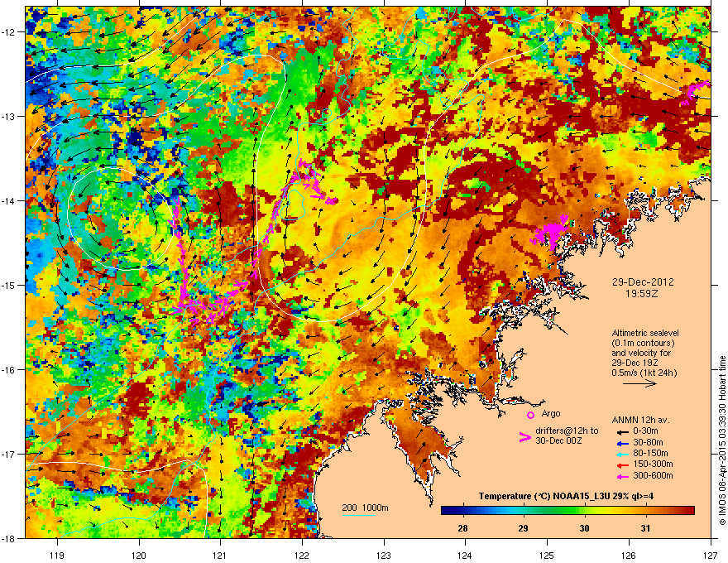
Task: Click the 'Altimetric sealevel' caption line
Action: [x=645, y=333]
